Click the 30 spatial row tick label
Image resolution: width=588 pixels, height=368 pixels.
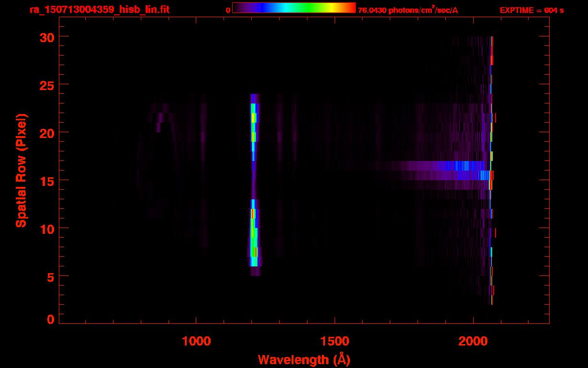coord(46,37)
